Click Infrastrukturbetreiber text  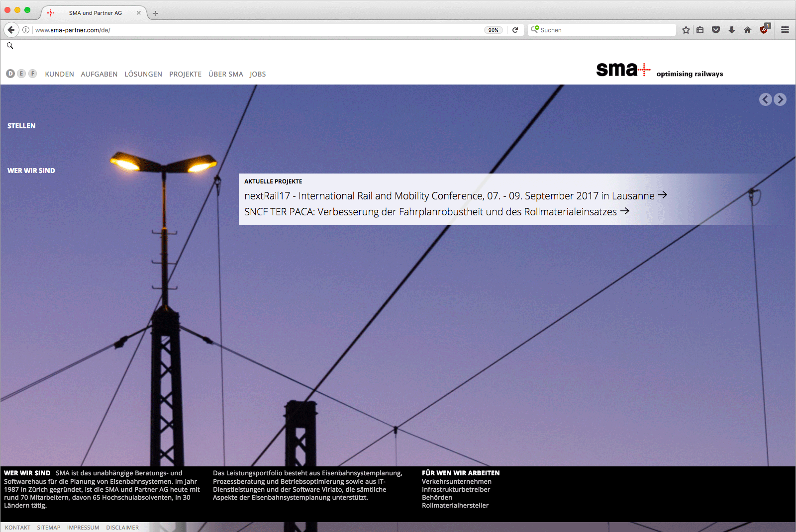(x=456, y=489)
